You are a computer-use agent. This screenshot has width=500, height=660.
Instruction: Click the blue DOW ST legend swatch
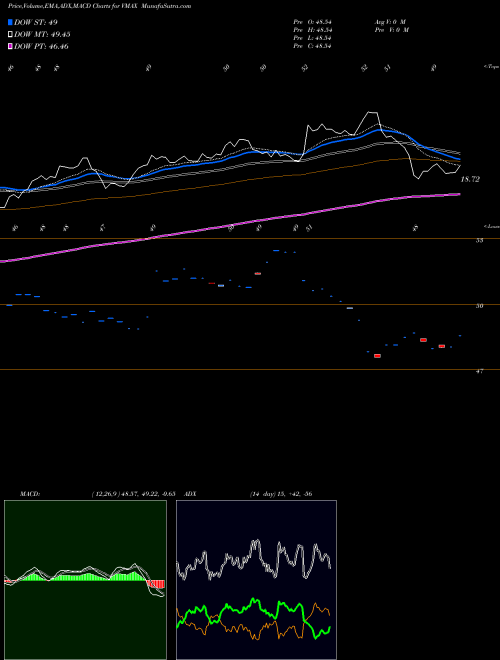pos(10,22)
